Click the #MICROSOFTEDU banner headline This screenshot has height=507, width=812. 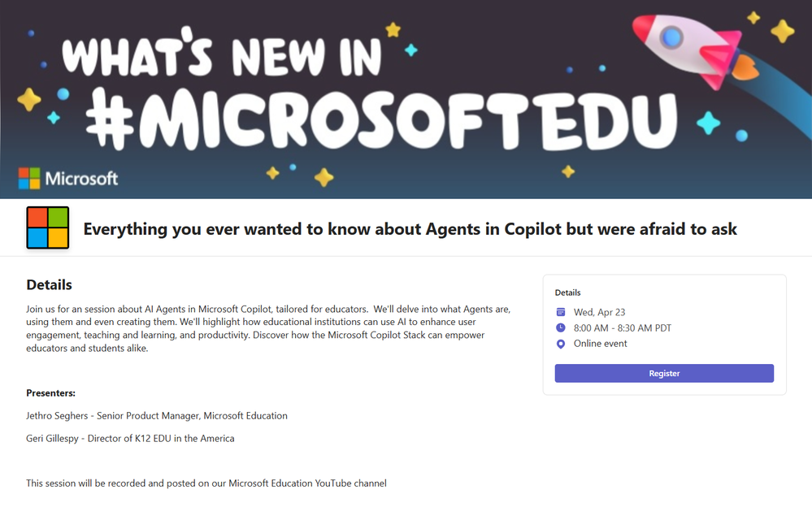[x=382, y=120]
